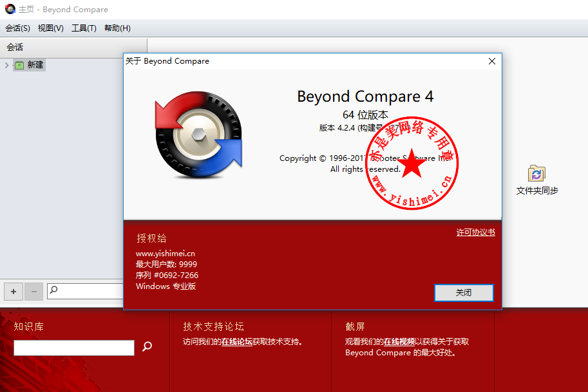
Task: Focus the 知识库 search input field
Action: [74, 348]
